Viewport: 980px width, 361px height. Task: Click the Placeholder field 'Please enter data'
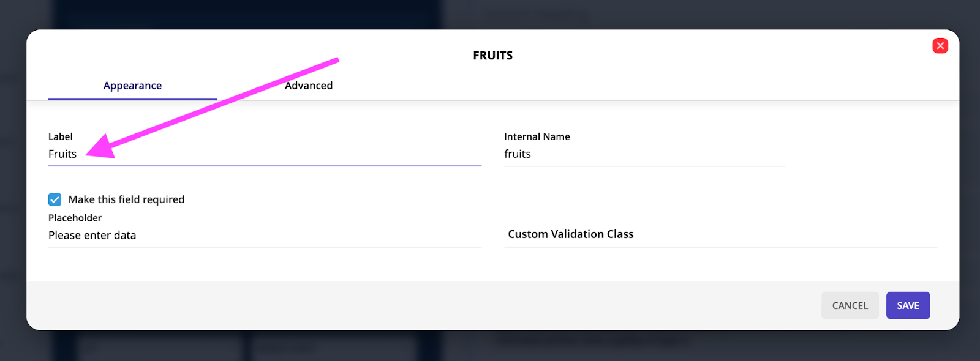[265, 236]
